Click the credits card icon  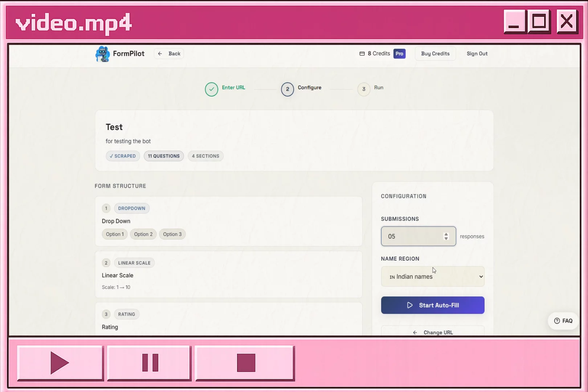click(x=362, y=53)
